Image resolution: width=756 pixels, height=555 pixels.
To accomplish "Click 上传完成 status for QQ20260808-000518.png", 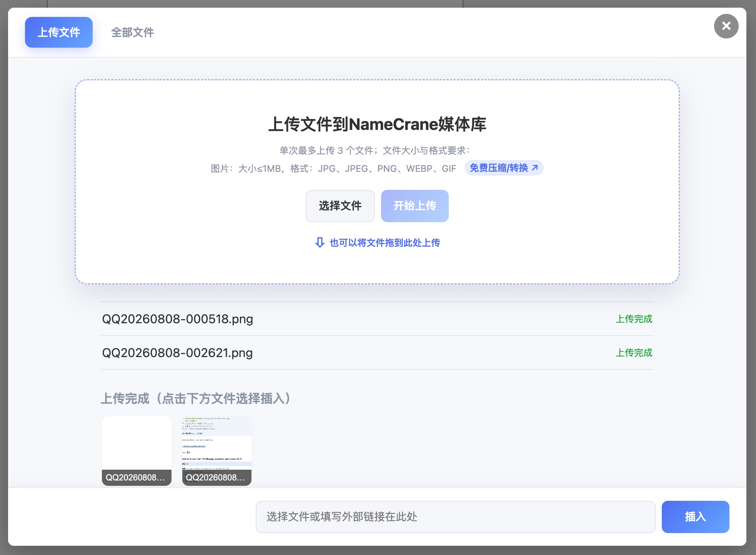I will click(634, 319).
